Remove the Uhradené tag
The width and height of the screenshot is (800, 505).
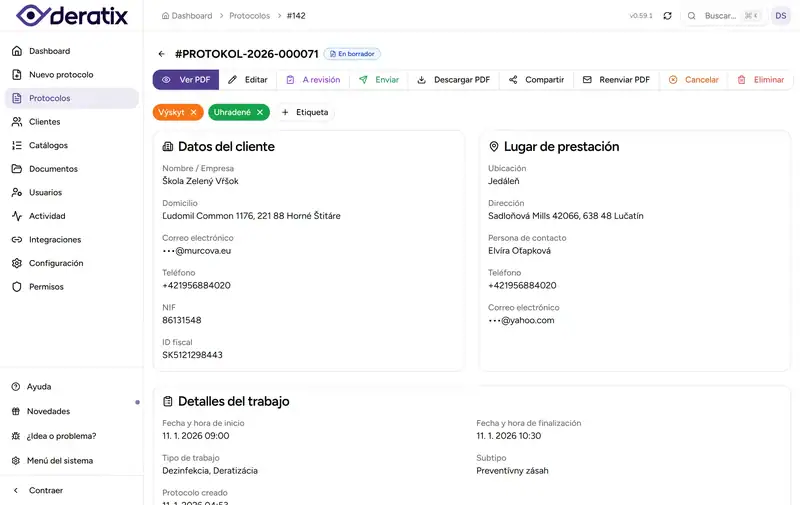pos(260,112)
